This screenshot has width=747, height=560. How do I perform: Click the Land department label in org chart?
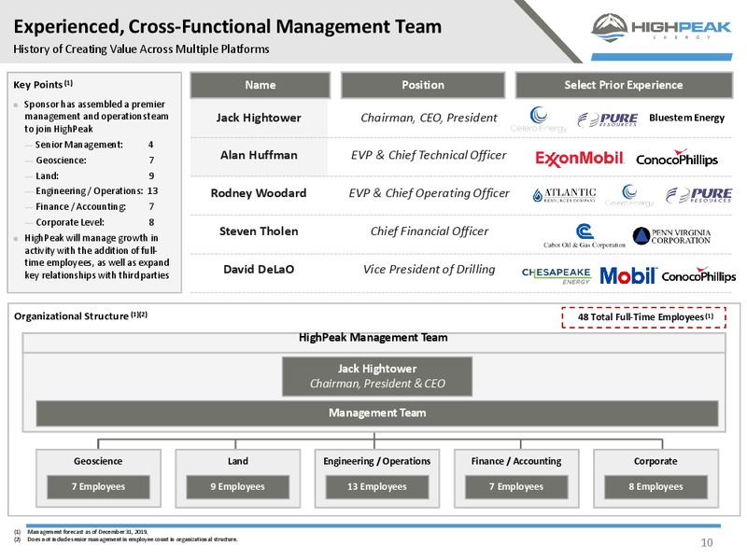tap(238, 461)
